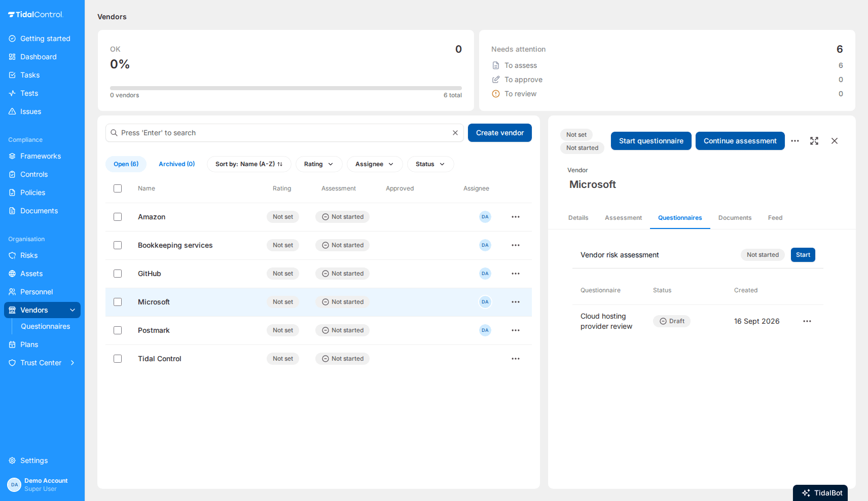
Task: Check the GitHub vendor checkbox
Action: click(x=118, y=274)
